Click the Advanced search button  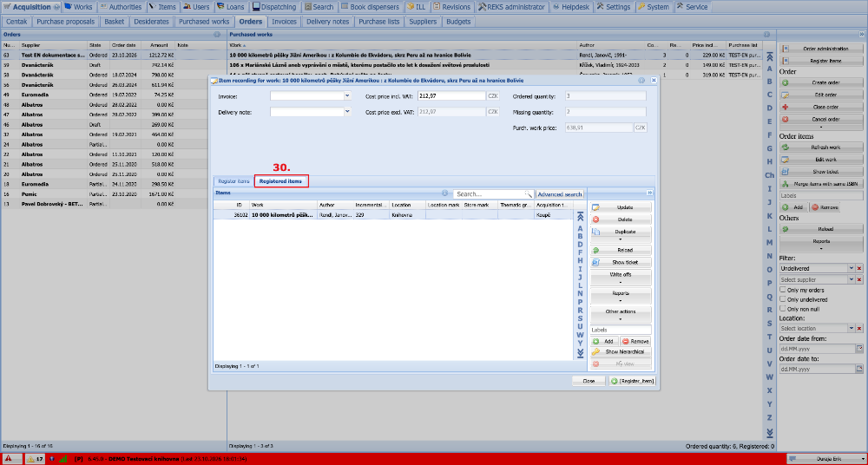[560, 194]
